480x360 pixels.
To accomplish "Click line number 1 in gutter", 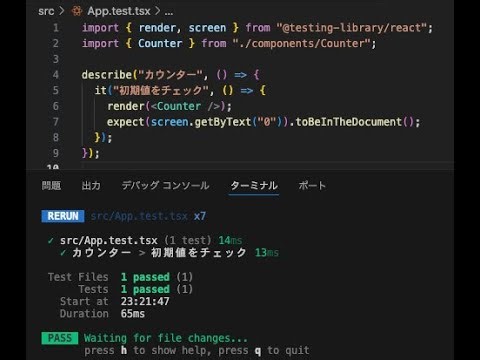I will click(x=56, y=28).
